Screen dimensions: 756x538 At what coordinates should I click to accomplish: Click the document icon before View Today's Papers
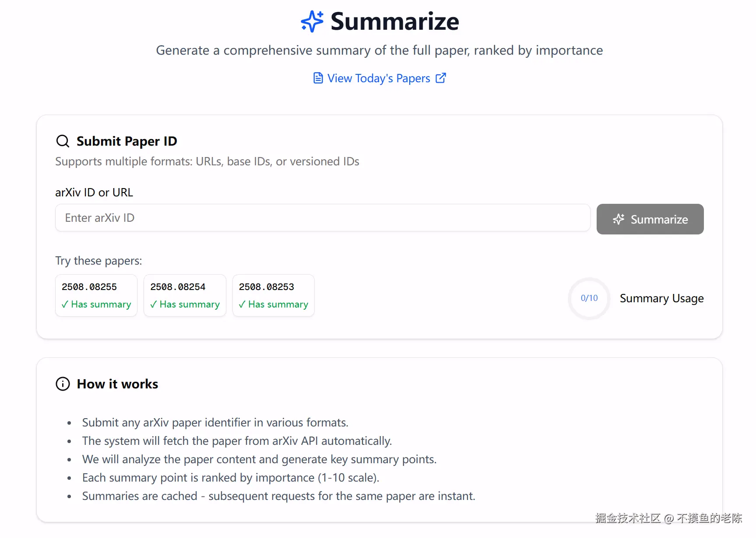pyautogui.click(x=318, y=78)
